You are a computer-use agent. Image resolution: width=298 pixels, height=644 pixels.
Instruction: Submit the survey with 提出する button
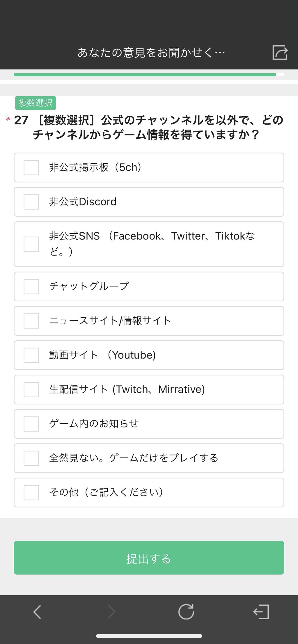tap(149, 558)
